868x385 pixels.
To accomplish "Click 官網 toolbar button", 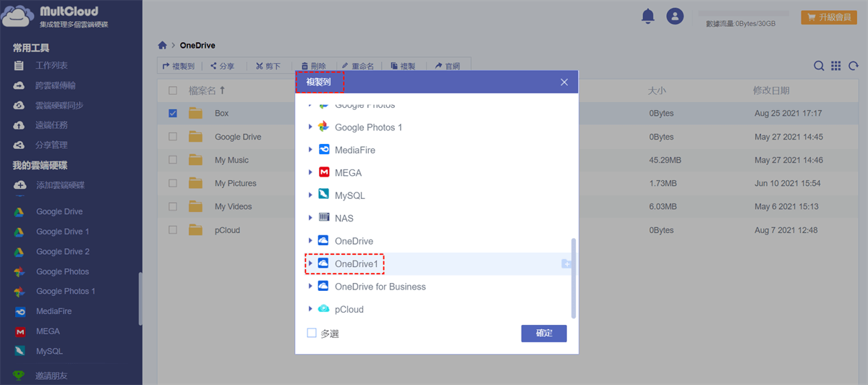I will [x=447, y=66].
